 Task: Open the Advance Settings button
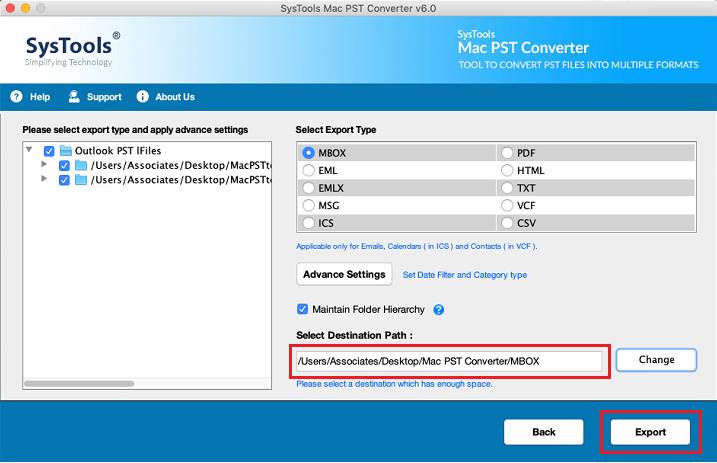tap(344, 274)
